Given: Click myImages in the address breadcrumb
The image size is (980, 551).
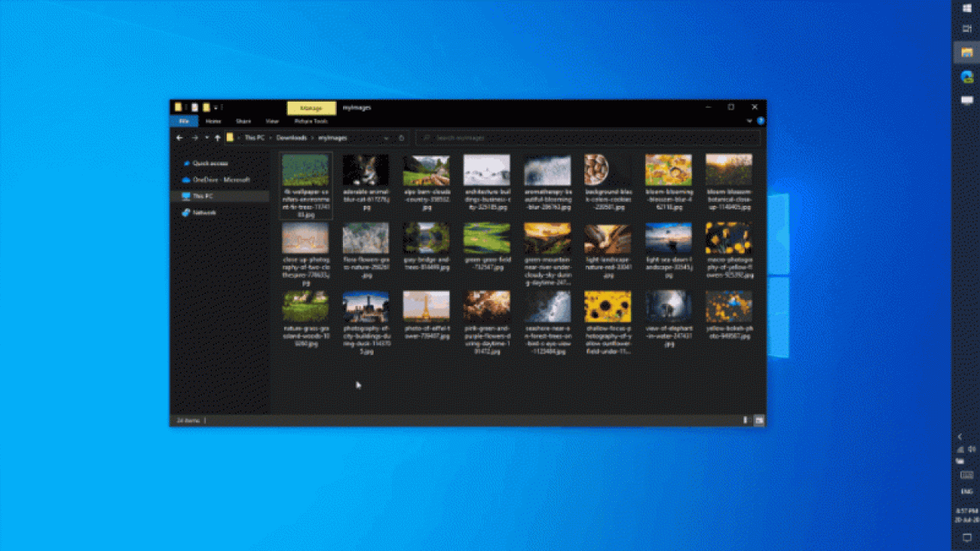Looking at the screenshot, I should [x=332, y=138].
